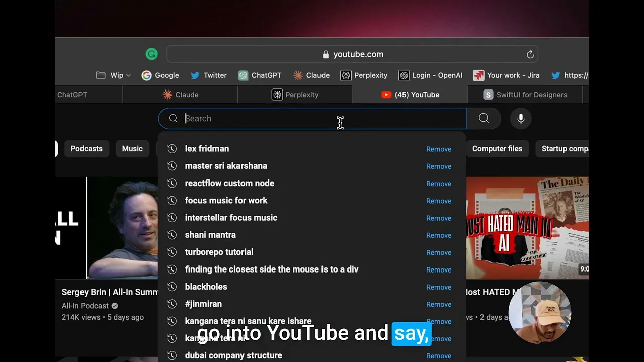Screen dimensions: 644x362
Task: Click the youtube.com address bar
Action: click(352, 54)
